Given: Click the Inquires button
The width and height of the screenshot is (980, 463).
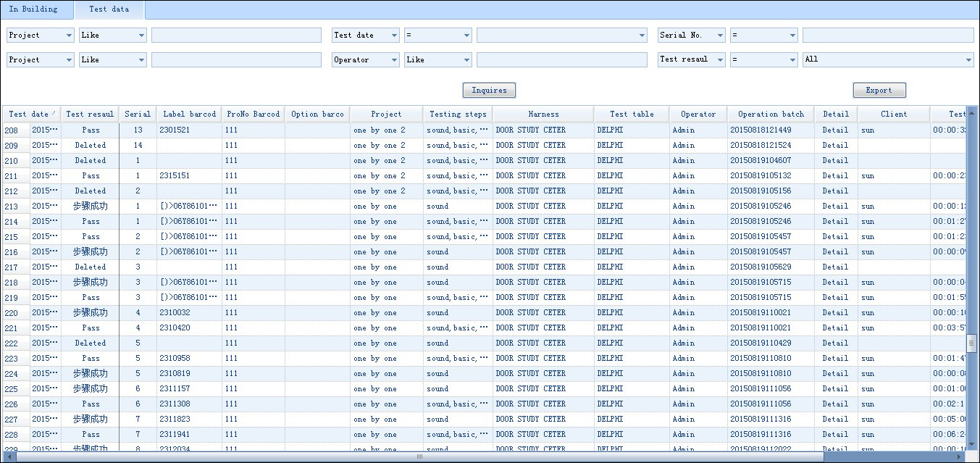Looking at the screenshot, I should click(x=490, y=90).
